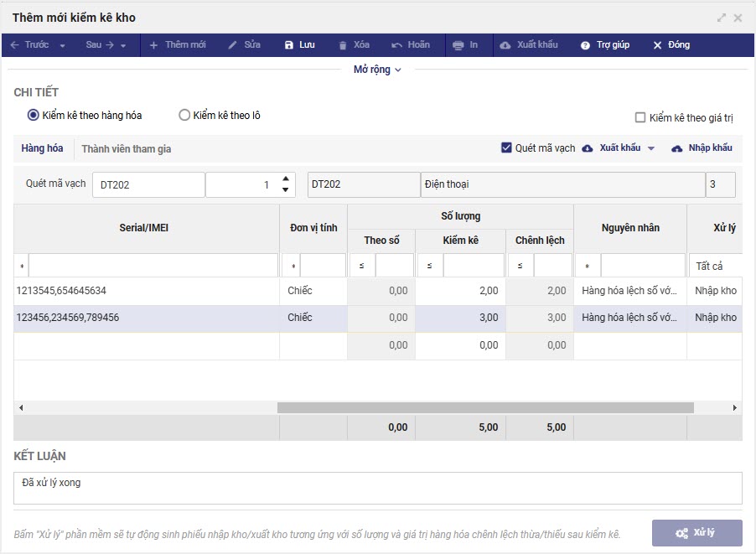Click the Nhập khẩu cloud icon
The height and width of the screenshot is (554, 756).
677,148
